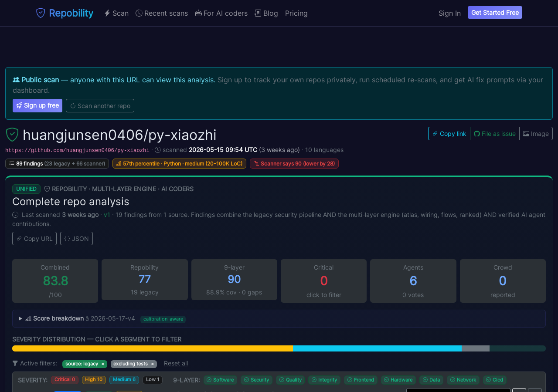Toggle the Quality layer filter
Viewport: 558px width, 392px height.
[x=290, y=380]
